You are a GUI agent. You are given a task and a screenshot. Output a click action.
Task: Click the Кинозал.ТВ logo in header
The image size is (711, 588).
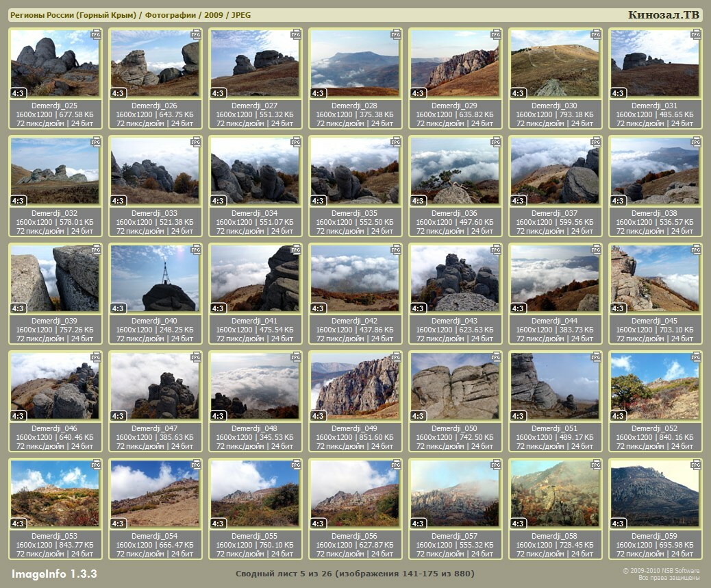click(663, 15)
